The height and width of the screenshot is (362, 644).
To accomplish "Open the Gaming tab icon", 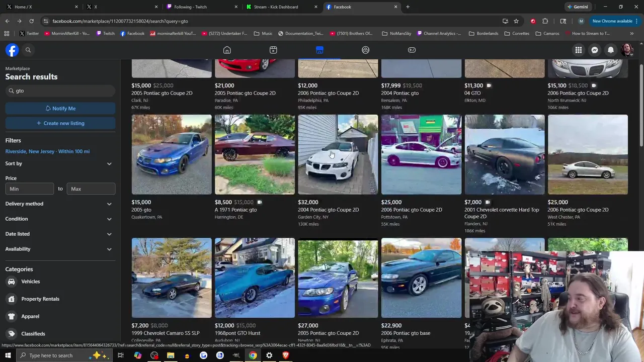I will click(412, 50).
